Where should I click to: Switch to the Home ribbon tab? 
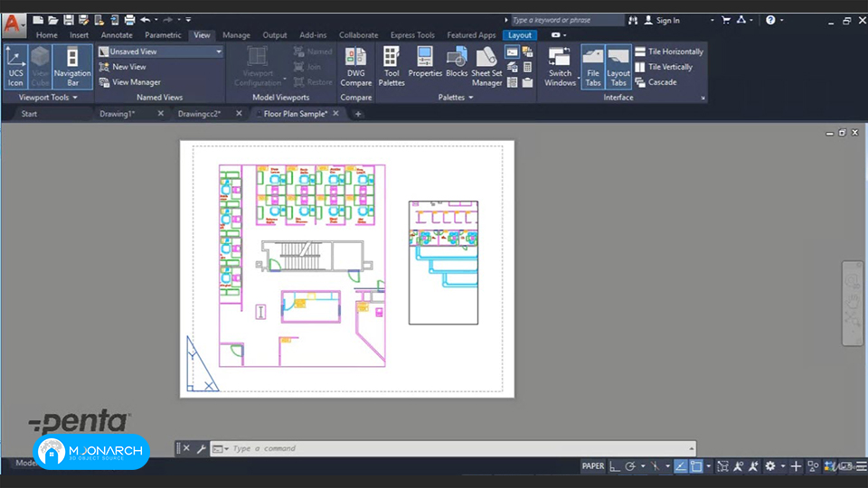[x=46, y=35]
